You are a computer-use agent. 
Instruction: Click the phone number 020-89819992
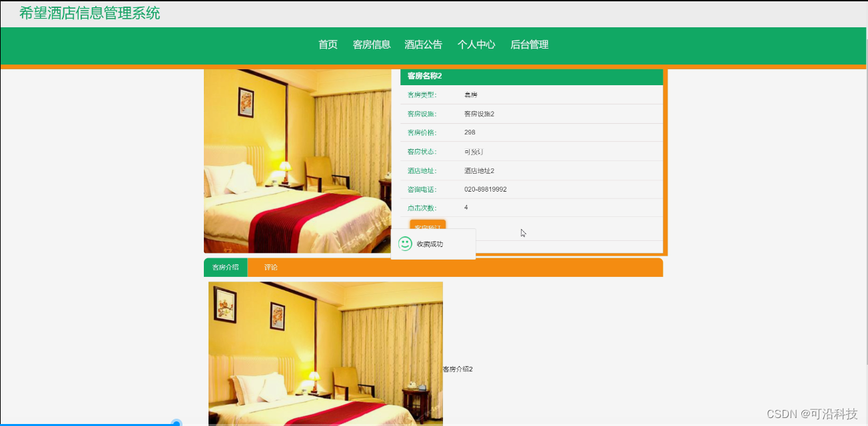click(484, 189)
